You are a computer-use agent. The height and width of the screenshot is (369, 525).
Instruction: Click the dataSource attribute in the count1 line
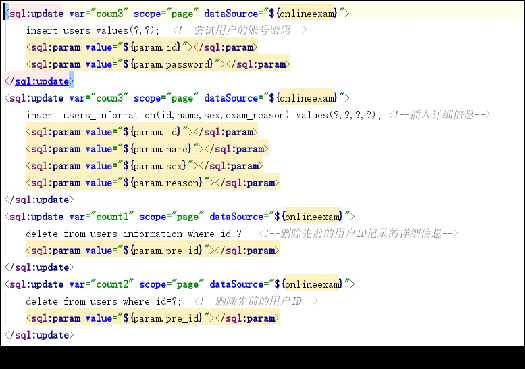click(x=282, y=217)
